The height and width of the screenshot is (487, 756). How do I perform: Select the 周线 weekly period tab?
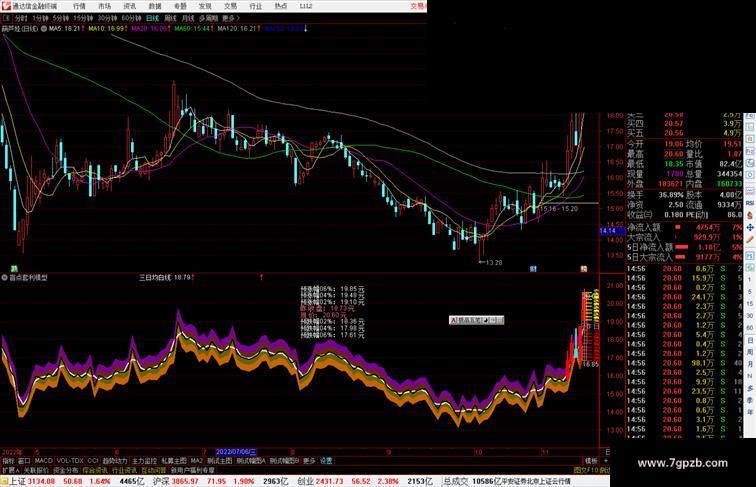coord(170,18)
